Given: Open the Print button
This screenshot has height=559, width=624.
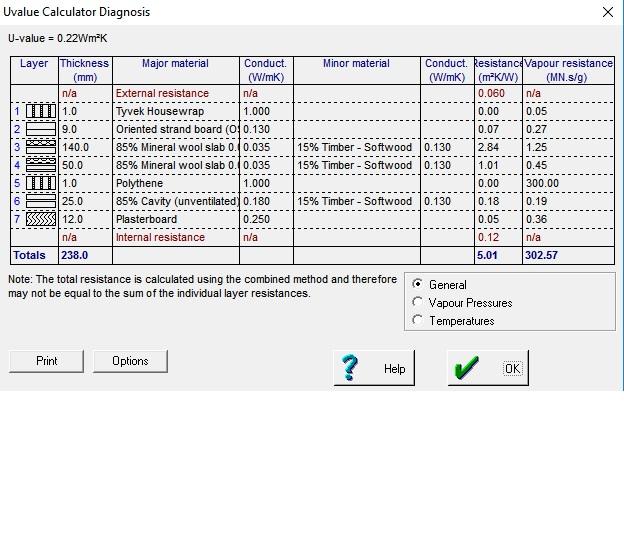Looking at the screenshot, I should pyautogui.click(x=46, y=361).
